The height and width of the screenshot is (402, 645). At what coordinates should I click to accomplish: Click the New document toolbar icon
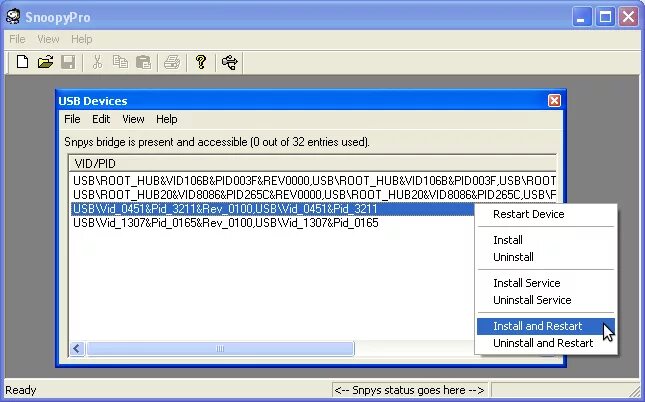(x=23, y=62)
